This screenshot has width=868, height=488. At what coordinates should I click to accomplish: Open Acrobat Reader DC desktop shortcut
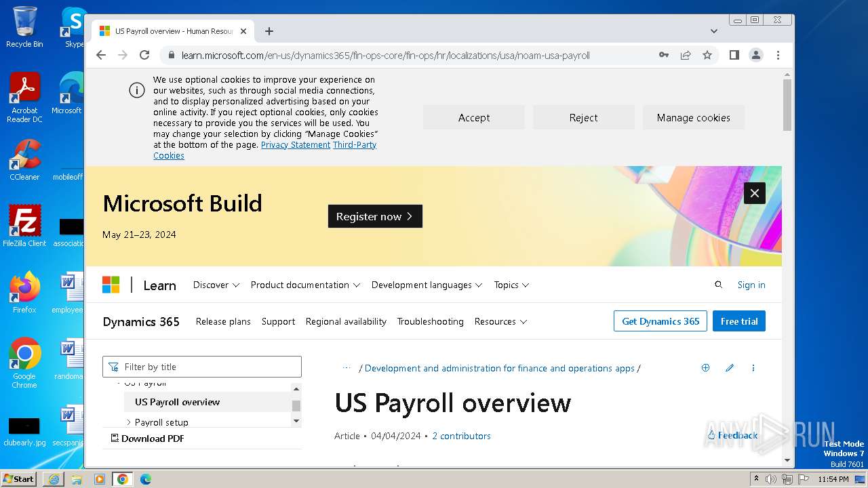24,98
